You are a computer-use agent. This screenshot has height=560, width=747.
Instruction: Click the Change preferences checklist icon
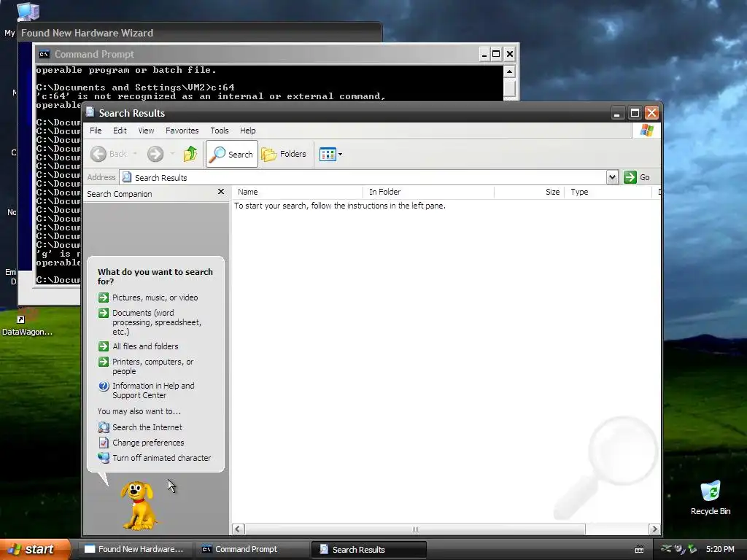[104, 443]
